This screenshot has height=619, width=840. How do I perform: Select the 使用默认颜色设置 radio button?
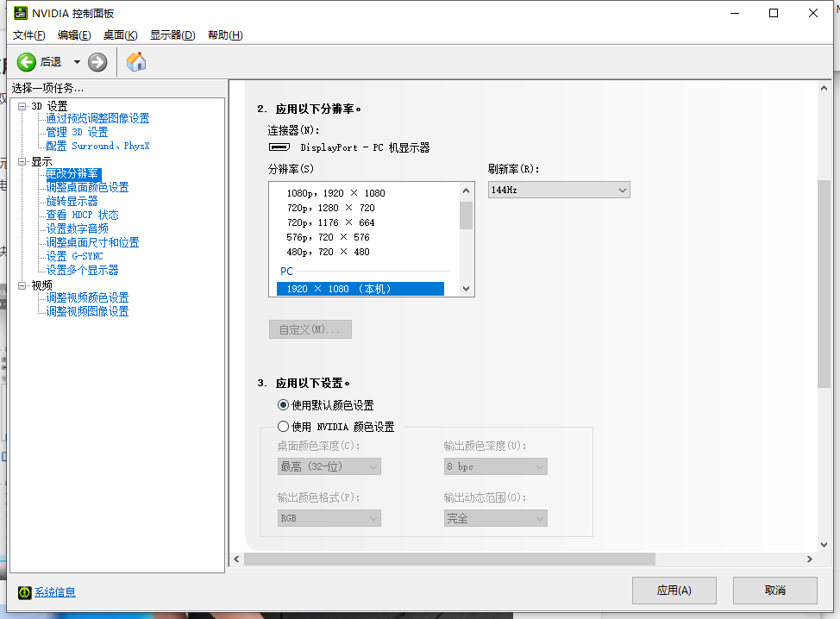(x=283, y=404)
